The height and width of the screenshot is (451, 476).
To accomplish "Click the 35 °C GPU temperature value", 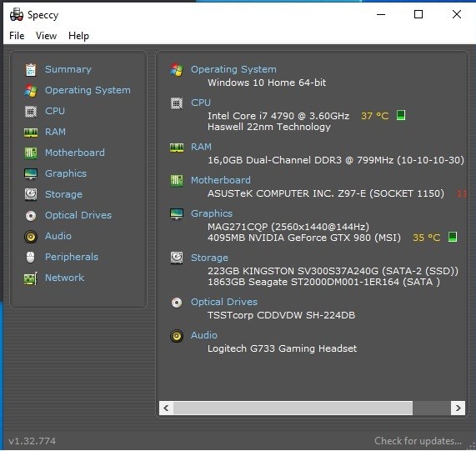I will pos(427,238).
